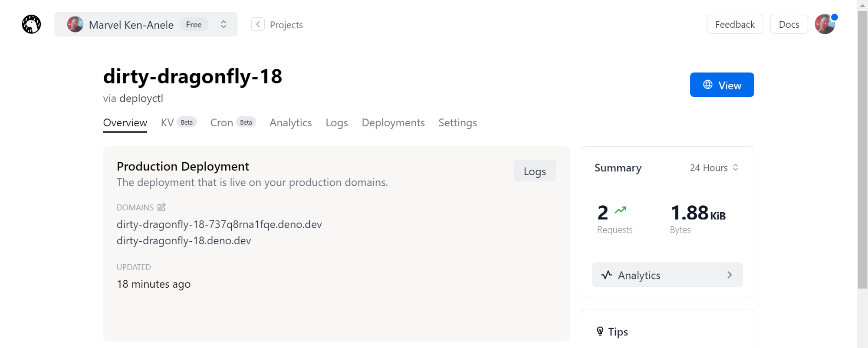The image size is (868, 348).
Task: Go to the Analytics summary button
Action: click(x=667, y=275)
